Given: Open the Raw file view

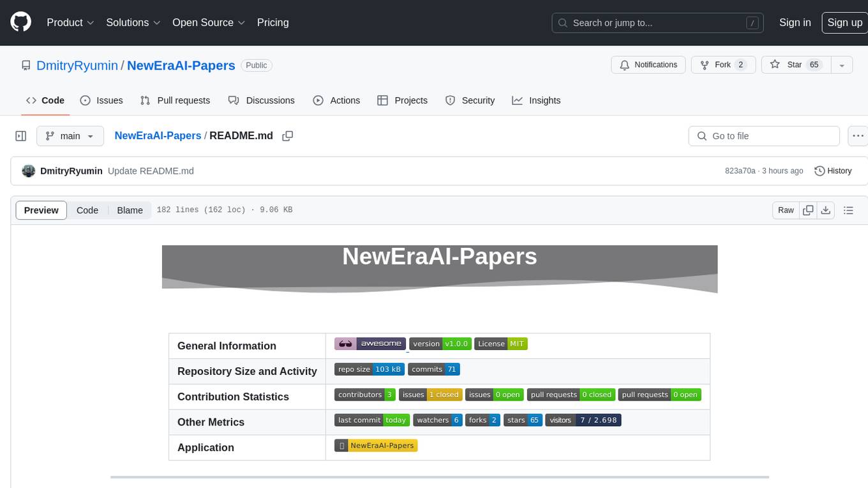Looking at the screenshot, I should 786,210.
